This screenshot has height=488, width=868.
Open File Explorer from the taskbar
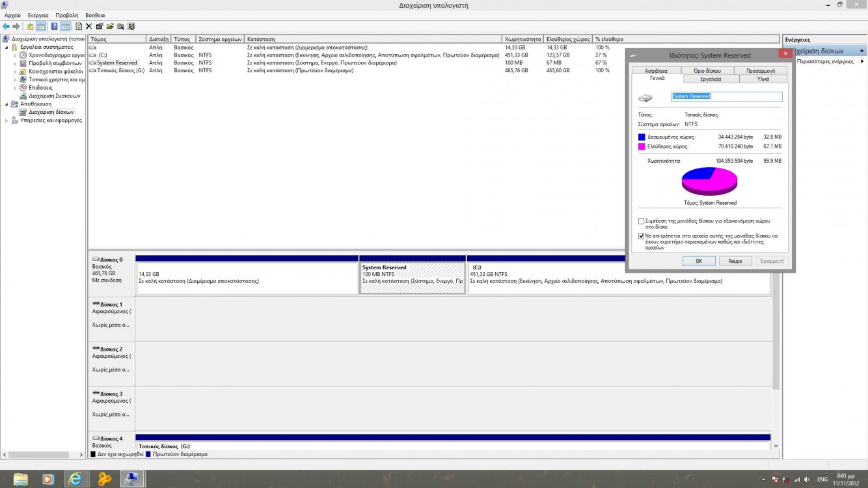21,479
